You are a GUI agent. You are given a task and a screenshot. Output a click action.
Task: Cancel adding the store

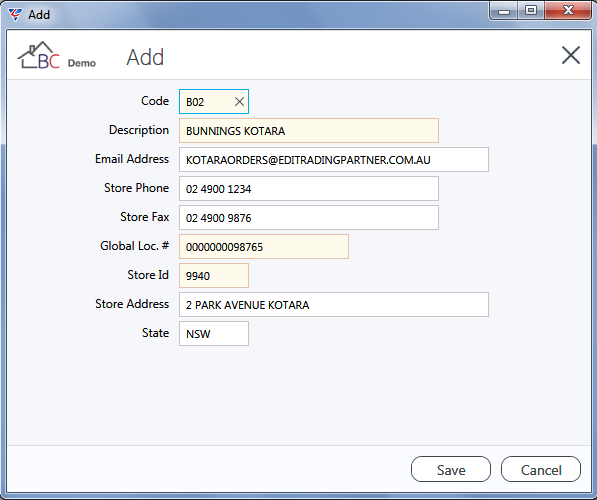point(541,469)
